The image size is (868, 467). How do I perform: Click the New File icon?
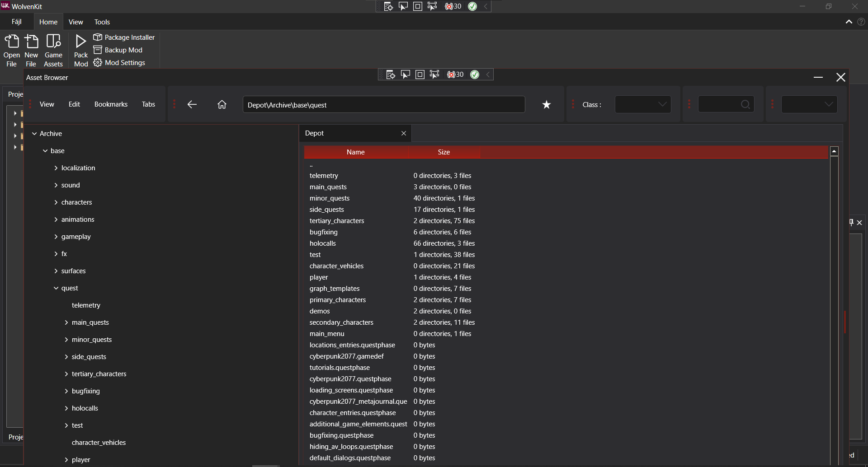click(31, 41)
